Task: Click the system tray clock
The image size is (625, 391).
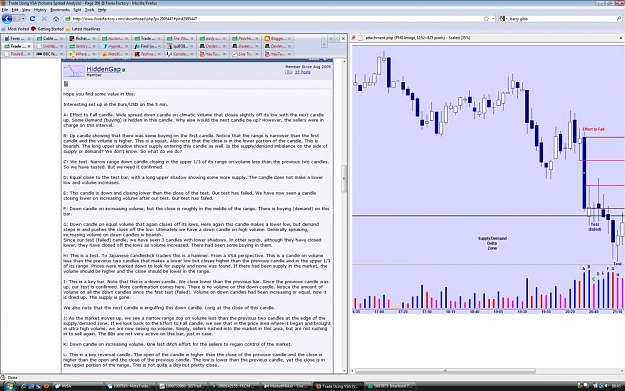Action: (x=617, y=386)
